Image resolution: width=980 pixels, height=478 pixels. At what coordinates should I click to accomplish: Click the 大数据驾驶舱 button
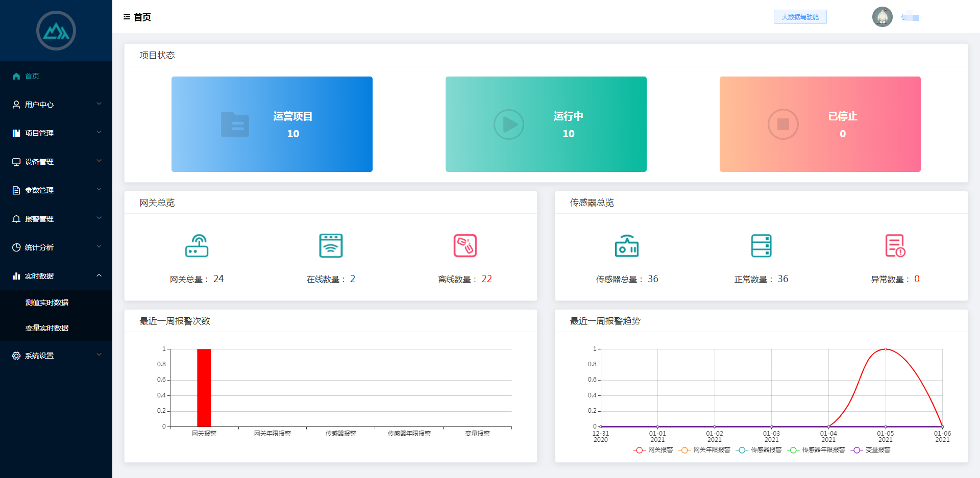(800, 17)
